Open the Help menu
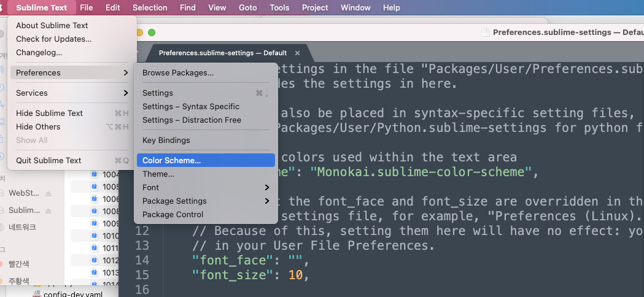 [392, 7]
